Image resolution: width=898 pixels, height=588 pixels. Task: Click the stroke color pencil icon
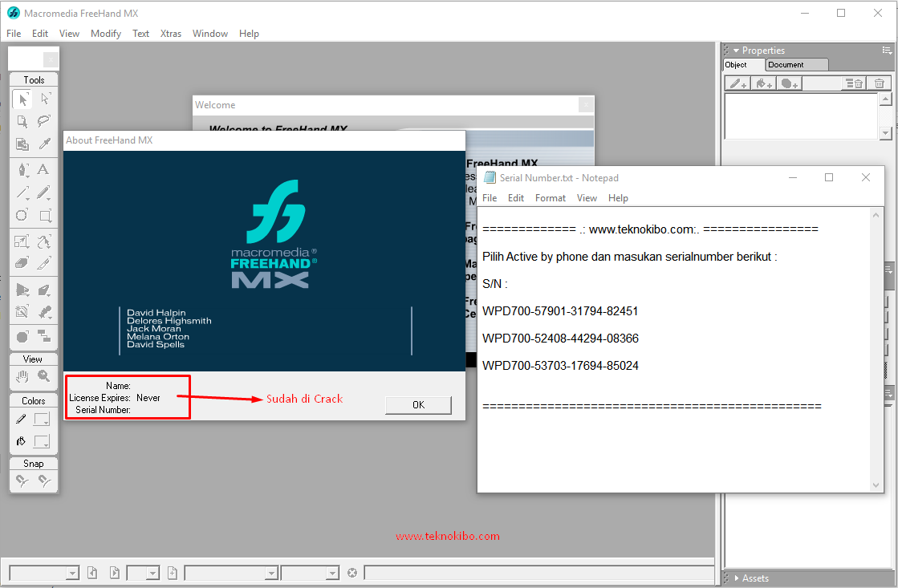(21, 419)
